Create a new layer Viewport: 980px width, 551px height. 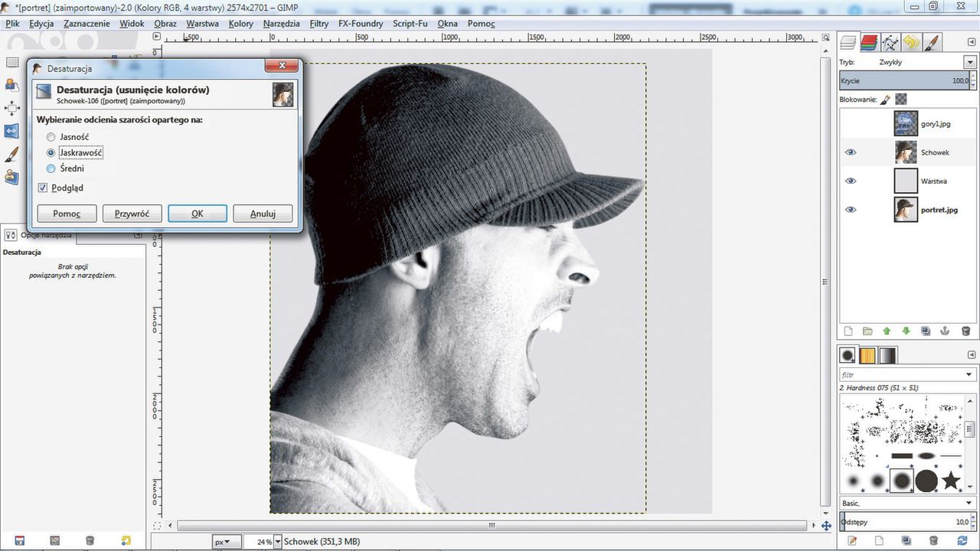pyautogui.click(x=848, y=331)
